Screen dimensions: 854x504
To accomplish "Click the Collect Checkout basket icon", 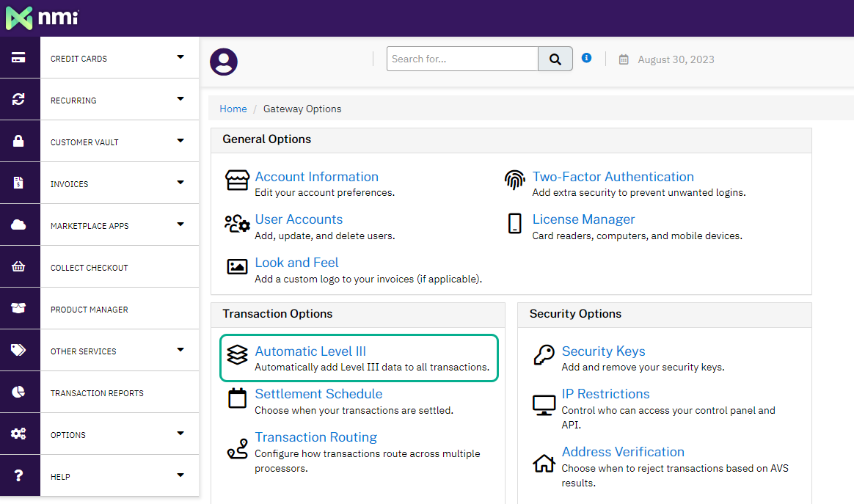I will [18, 266].
